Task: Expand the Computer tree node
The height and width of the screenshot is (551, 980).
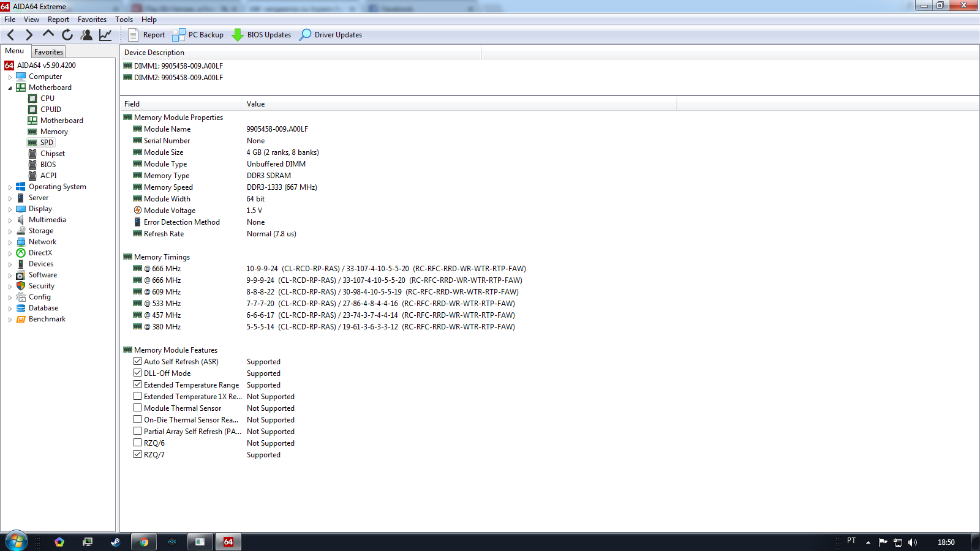Action: [x=10, y=77]
